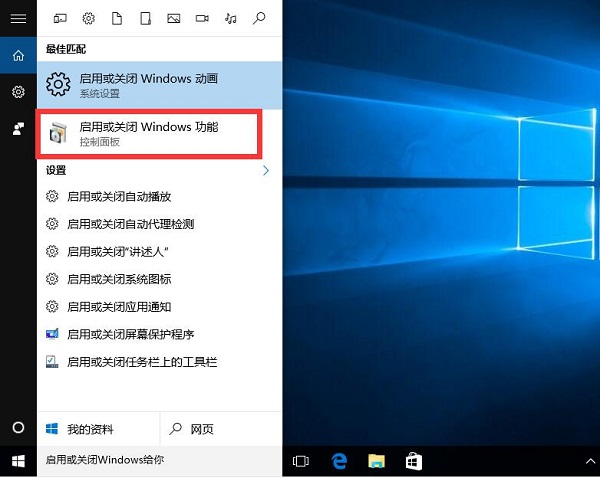Viewport: 600px width, 478px height.
Task: Open 启用或关闭任务栏上的工具栏 result
Action: (x=160, y=362)
